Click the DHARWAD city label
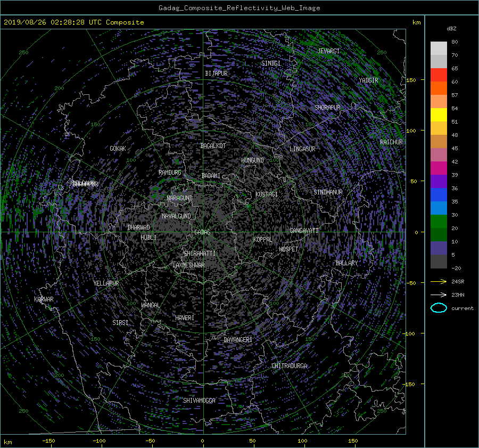 coord(138,227)
